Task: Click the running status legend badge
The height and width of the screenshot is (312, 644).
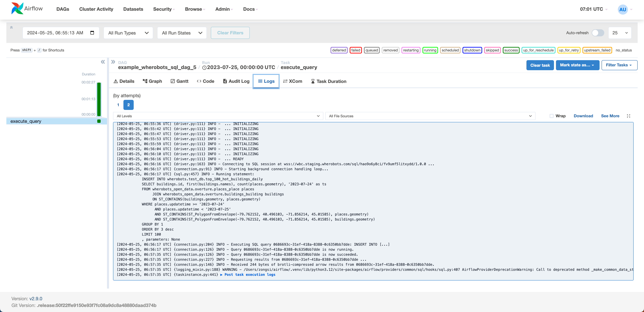Action: [430, 50]
